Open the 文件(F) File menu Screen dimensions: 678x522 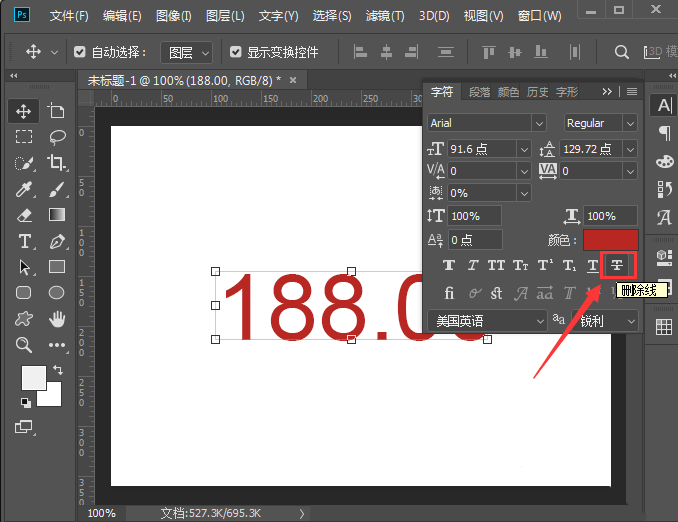pos(69,16)
